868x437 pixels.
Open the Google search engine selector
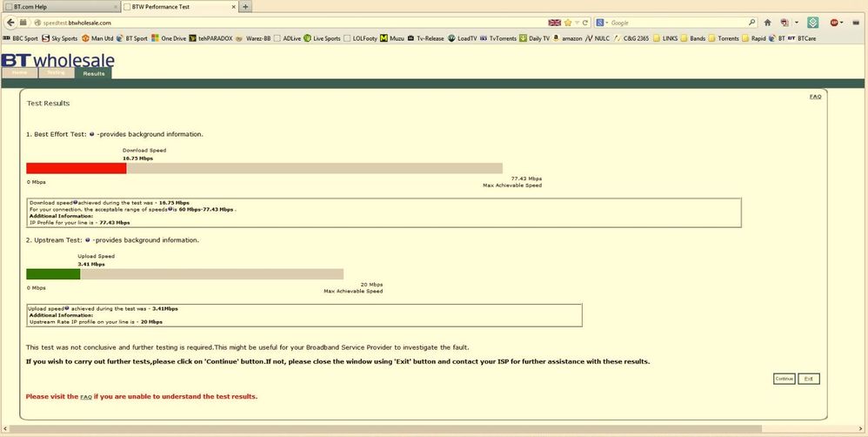coord(602,23)
